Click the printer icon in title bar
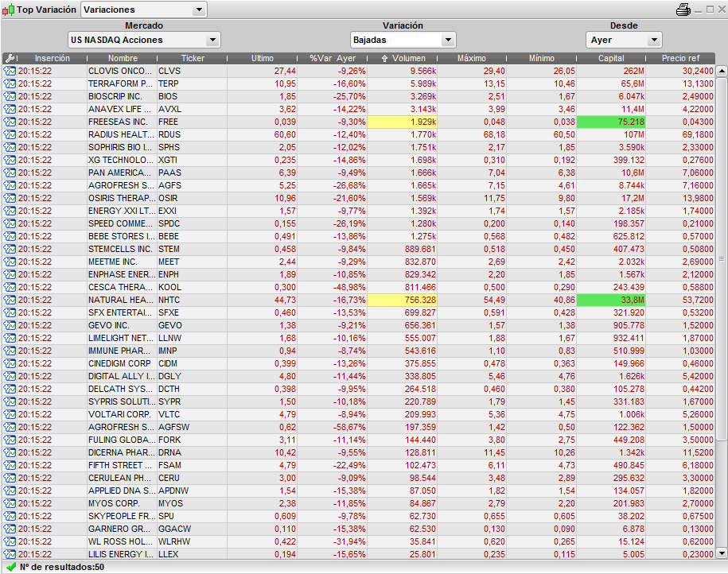This screenshot has height=574, width=728. pyautogui.click(x=683, y=10)
